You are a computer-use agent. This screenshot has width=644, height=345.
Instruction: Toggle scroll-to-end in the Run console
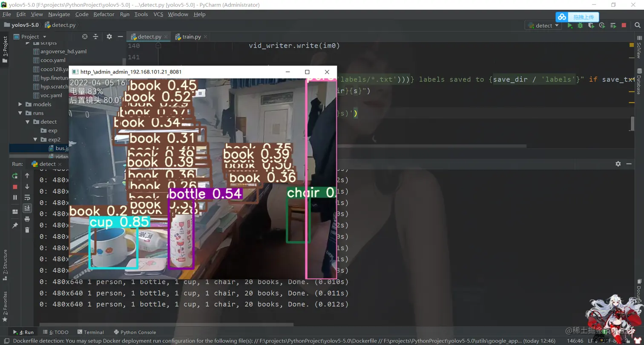[27, 208]
